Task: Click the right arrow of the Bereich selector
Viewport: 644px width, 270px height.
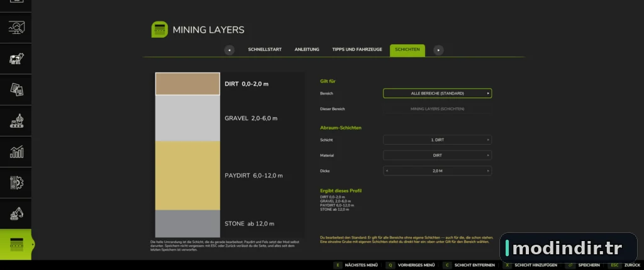Action: click(488, 93)
